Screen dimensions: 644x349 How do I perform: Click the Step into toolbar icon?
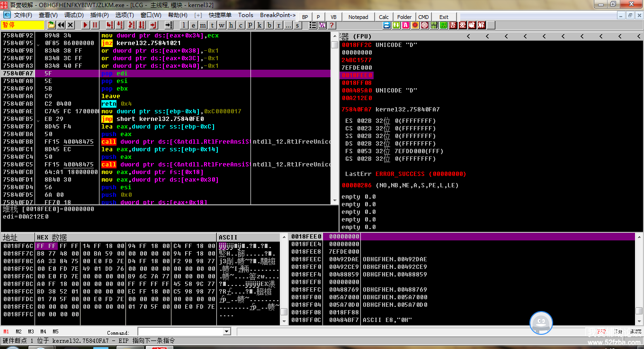point(110,25)
